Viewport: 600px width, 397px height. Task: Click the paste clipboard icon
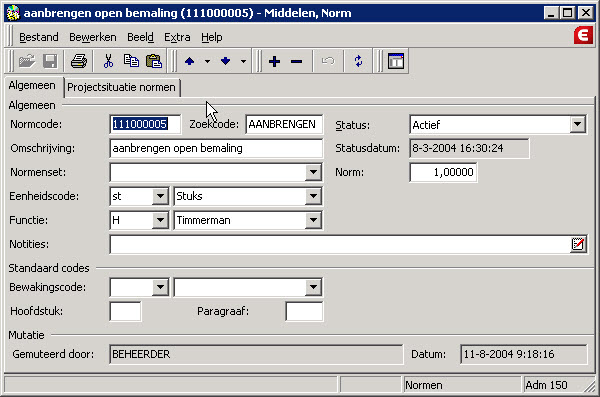coord(154,61)
